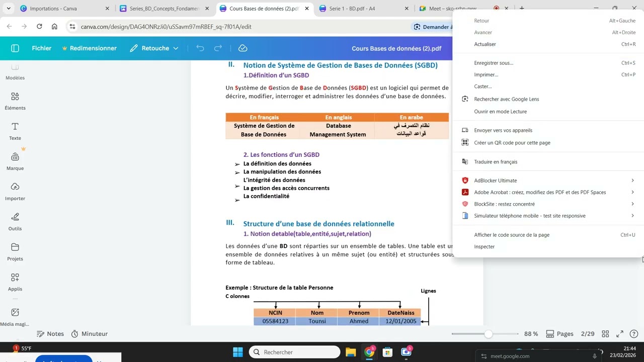
Task: Open the Outils sidebar panel
Action: click(x=15, y=222)
